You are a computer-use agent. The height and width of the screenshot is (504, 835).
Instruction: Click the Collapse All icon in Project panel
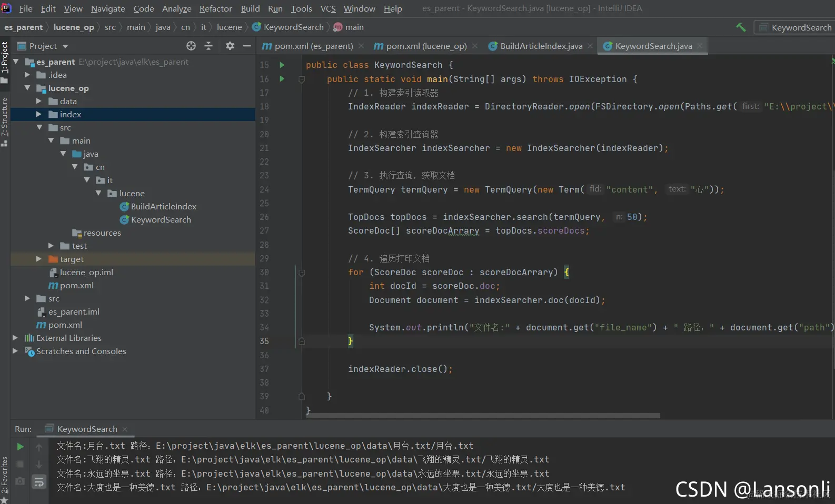pos(208,46)
